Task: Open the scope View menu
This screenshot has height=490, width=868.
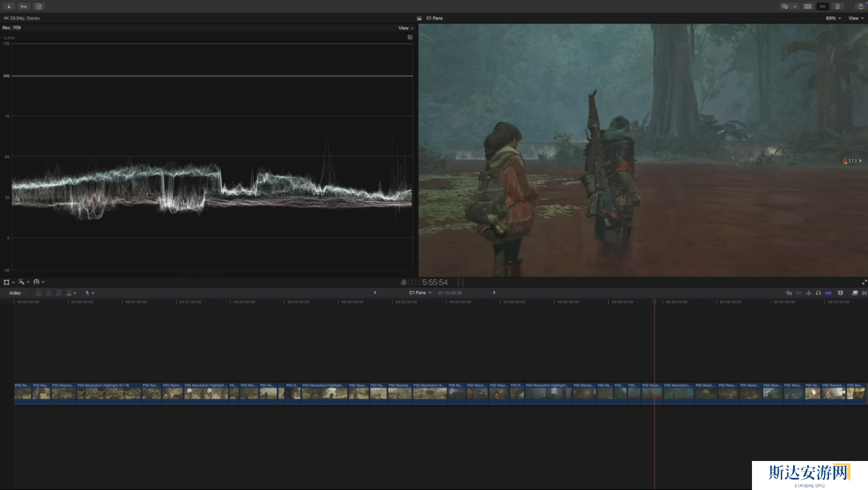Action: [406, 28]
